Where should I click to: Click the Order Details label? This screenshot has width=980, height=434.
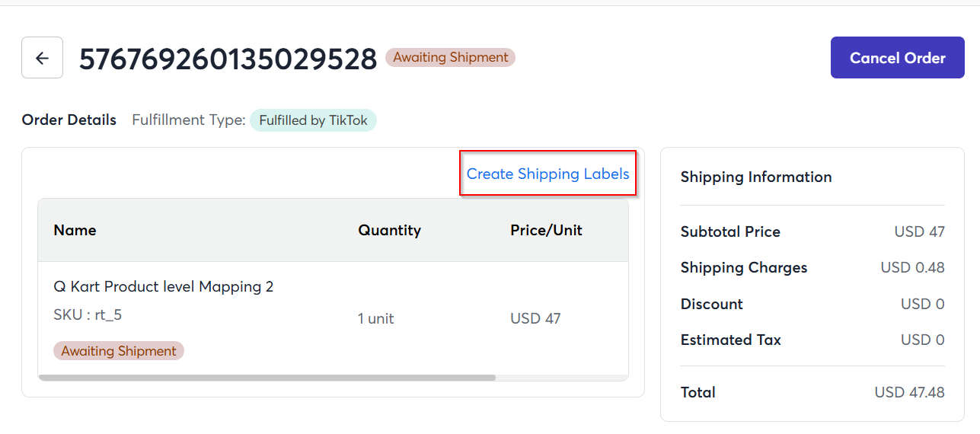click(x=69, y=120)
